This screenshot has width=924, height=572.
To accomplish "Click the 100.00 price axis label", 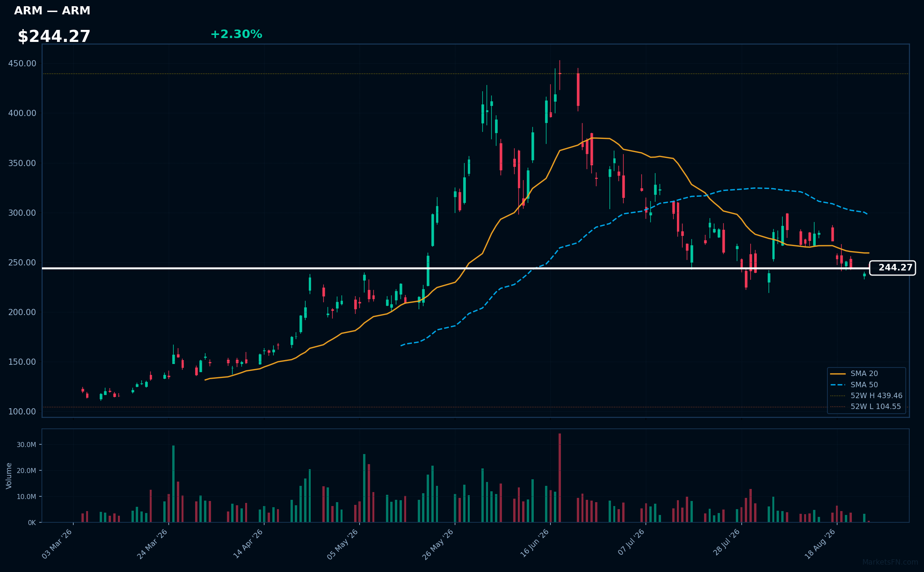I will (x=22, y=412).
